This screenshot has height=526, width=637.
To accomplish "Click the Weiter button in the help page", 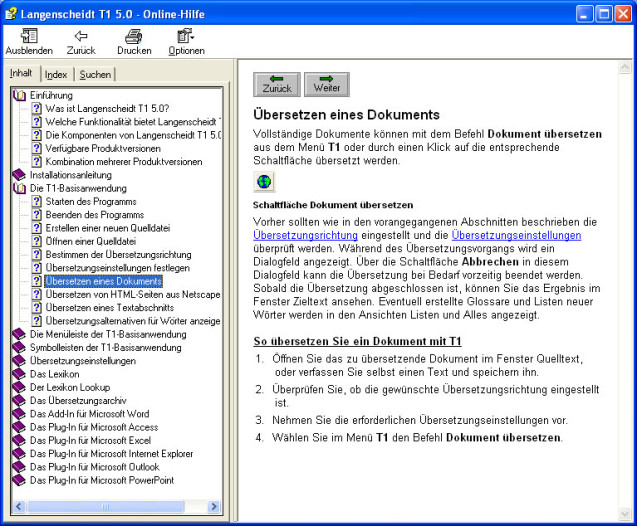I will click(327, 84).
